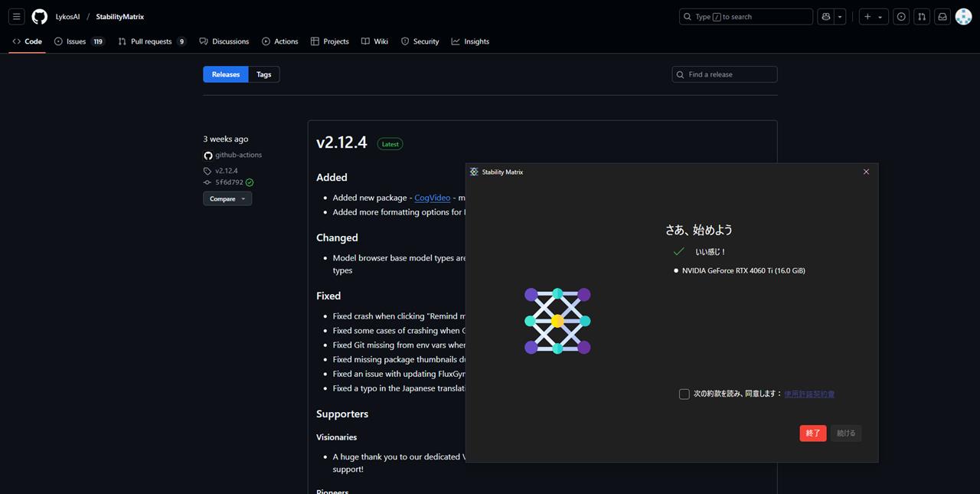Image resolution: width=980 pixels, height=494 pixels.
Task: Open the LykosAI owner link
Action: pos(67,17)
